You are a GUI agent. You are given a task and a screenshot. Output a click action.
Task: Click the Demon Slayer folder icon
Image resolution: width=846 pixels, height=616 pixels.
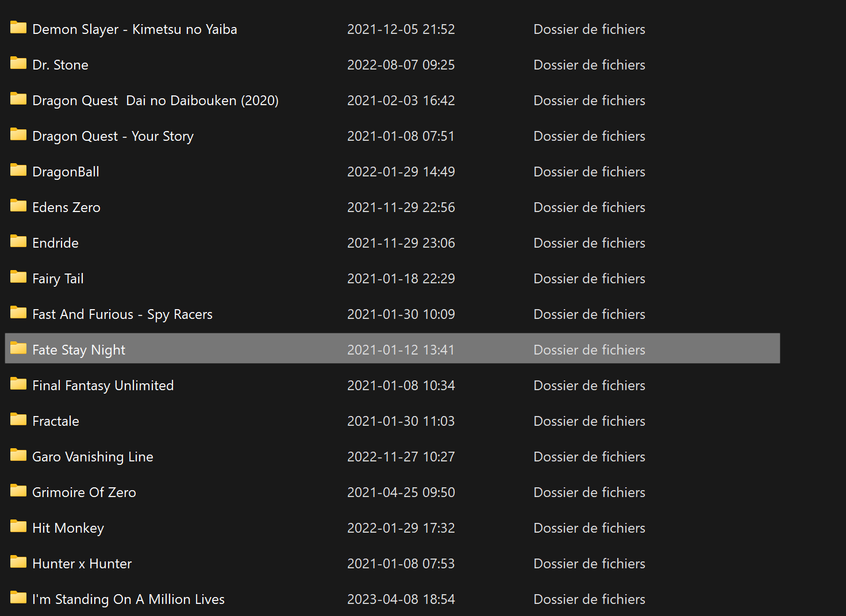(18, 28)
